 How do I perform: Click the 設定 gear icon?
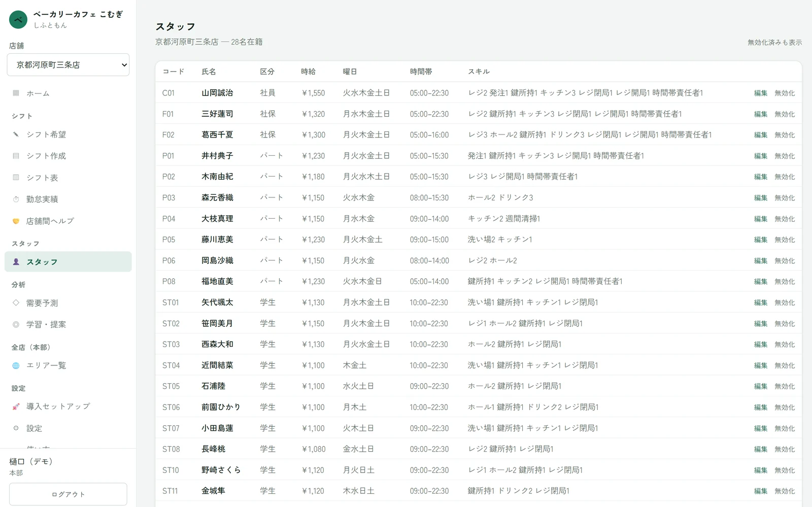coord(16,428)
